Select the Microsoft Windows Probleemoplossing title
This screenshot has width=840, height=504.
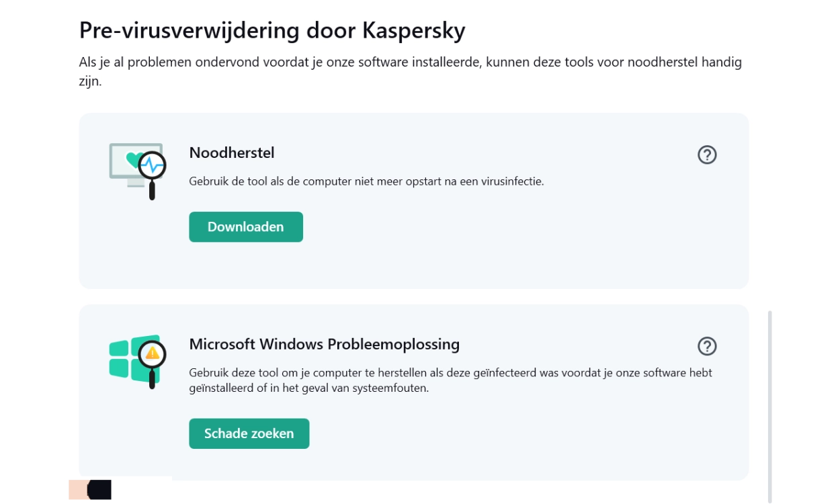324,344
